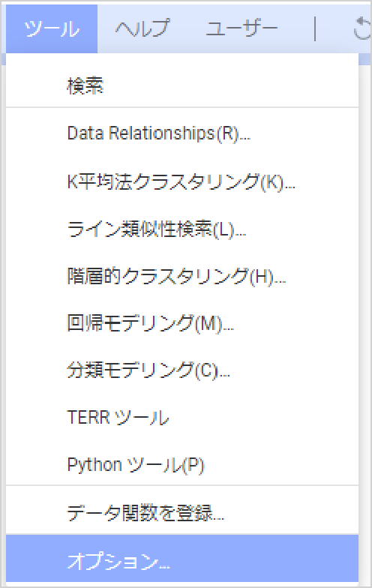Screen dimensions: 372x588
Task: Click the undo arrow icon in toolbar
Action: (x=362, y=28)
